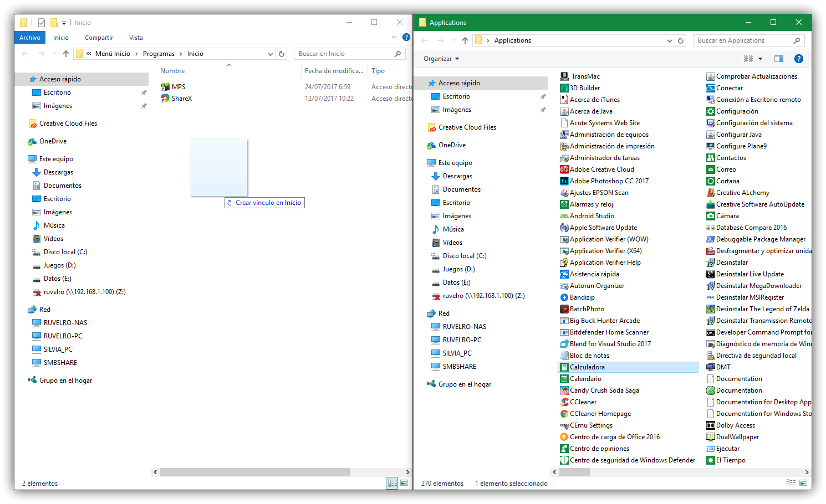Select the DualWallpaper item

[732, 437]
